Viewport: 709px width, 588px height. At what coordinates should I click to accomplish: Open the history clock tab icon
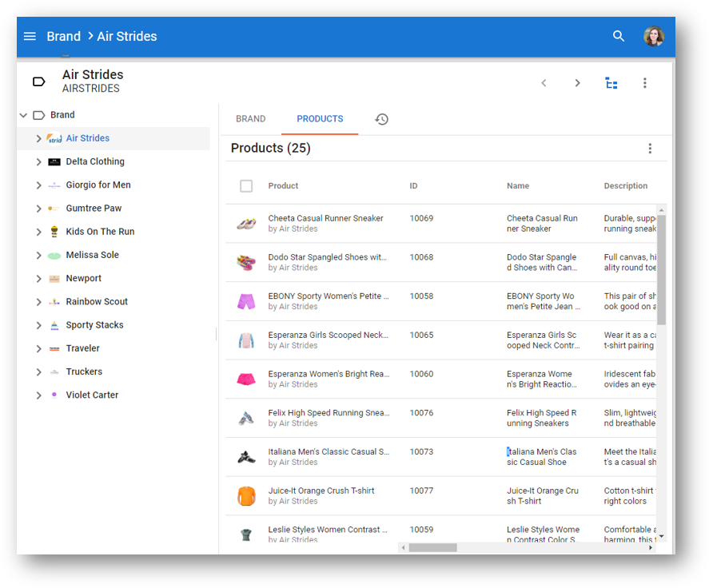[x=381, y=119]
